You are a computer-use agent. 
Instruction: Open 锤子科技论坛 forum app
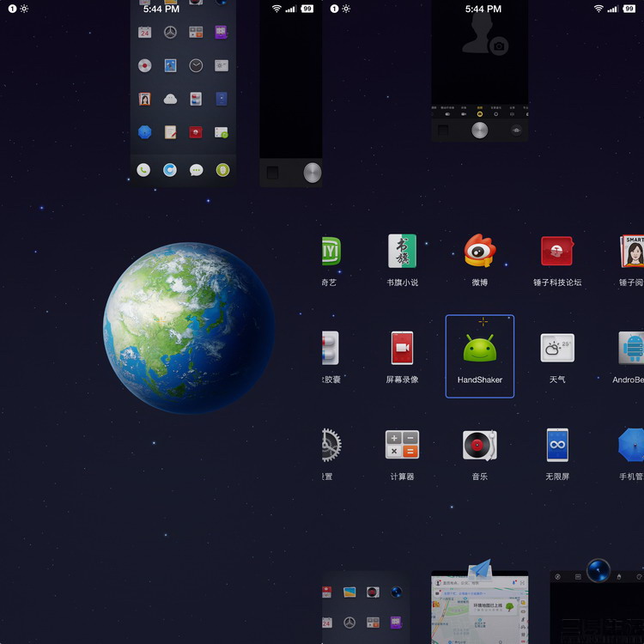(556, 252)
